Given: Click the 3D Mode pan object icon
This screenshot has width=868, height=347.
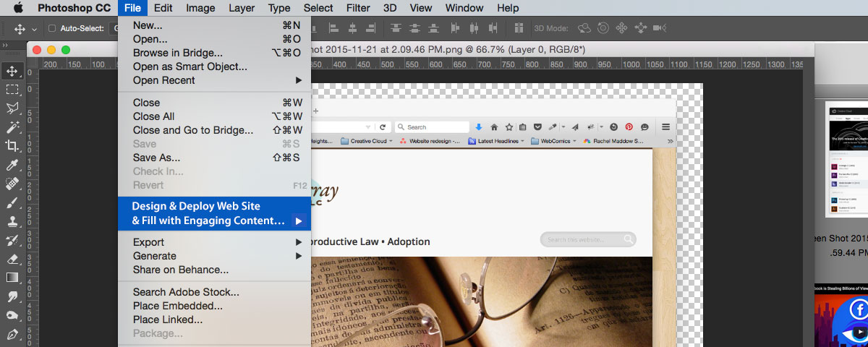Looking at the screenshot, I should point(621,28).
